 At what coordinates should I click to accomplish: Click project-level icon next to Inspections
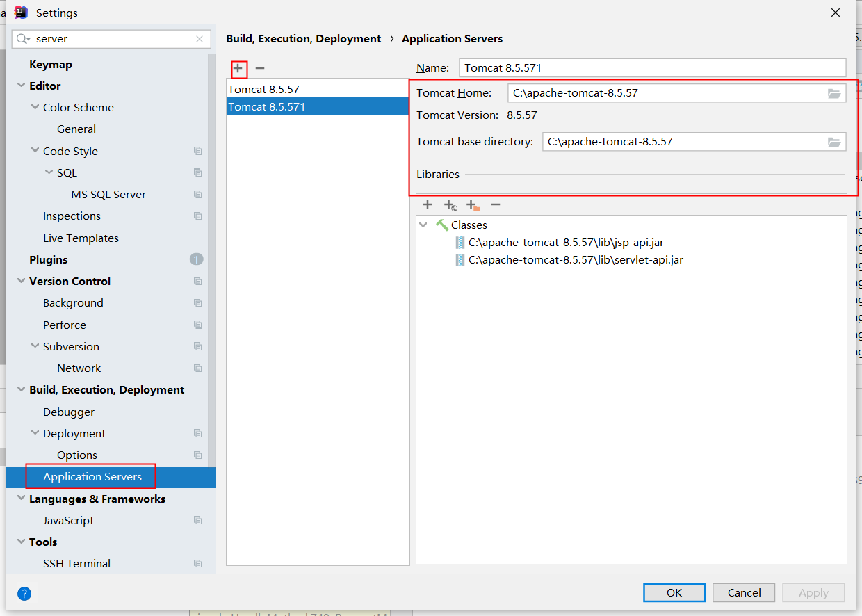(198, 216)
